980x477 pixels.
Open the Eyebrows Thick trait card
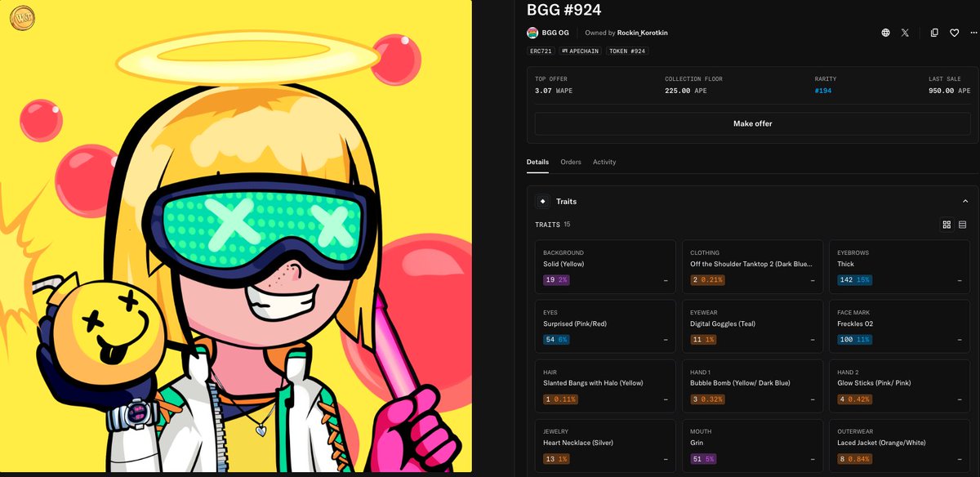pos(899,266)
